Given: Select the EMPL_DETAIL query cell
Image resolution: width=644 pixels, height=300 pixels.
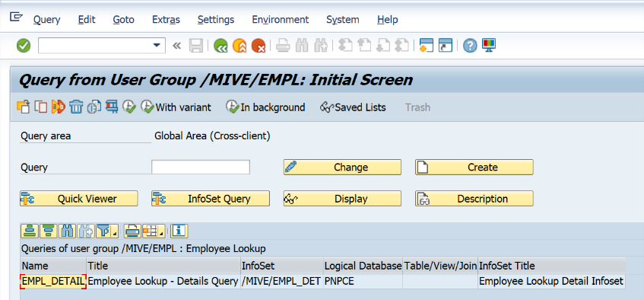Looking at the screenshot, I should tap(53, 282).
